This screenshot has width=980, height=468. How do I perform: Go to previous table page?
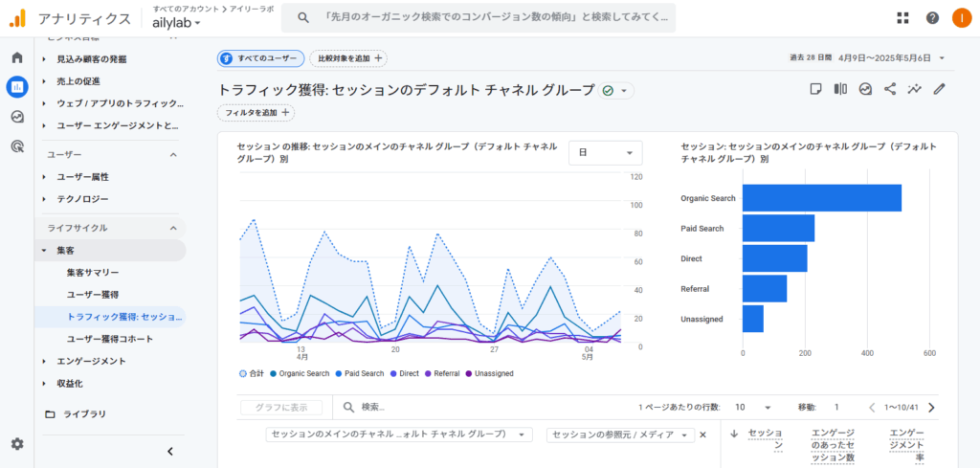click(872, 408)
